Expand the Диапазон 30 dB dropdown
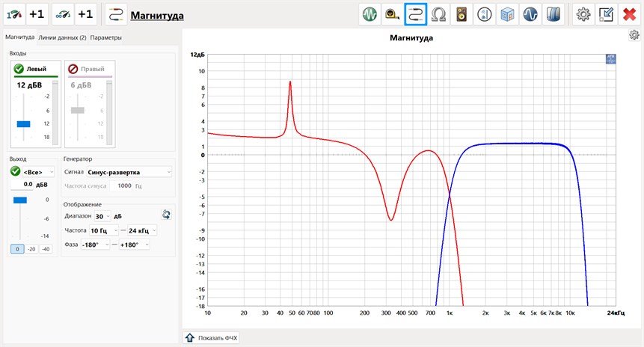The image size is (644, 347). (108, 216)
